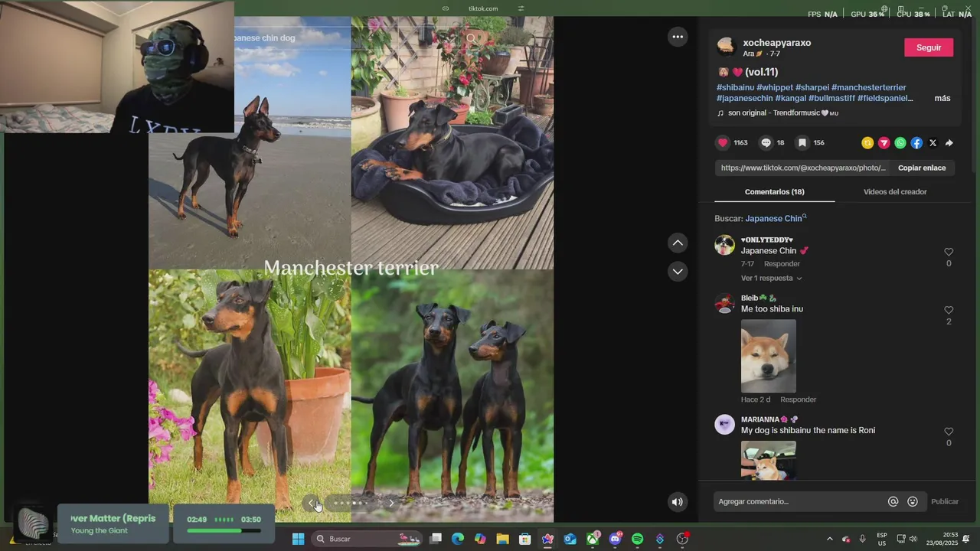Click the red send-to-friends icon
This screenshot has width=980, height=551.
click(x=884, y=143)
